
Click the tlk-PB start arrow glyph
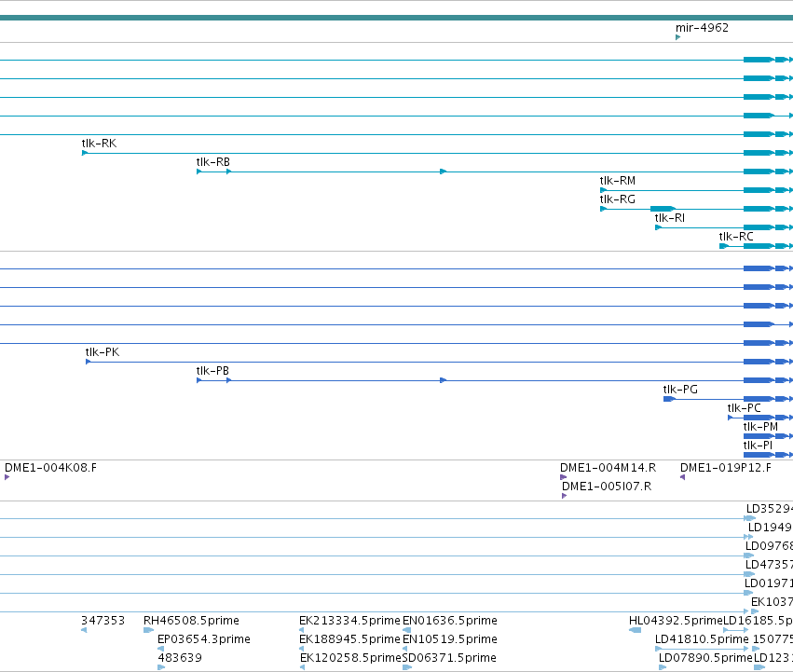199,380
